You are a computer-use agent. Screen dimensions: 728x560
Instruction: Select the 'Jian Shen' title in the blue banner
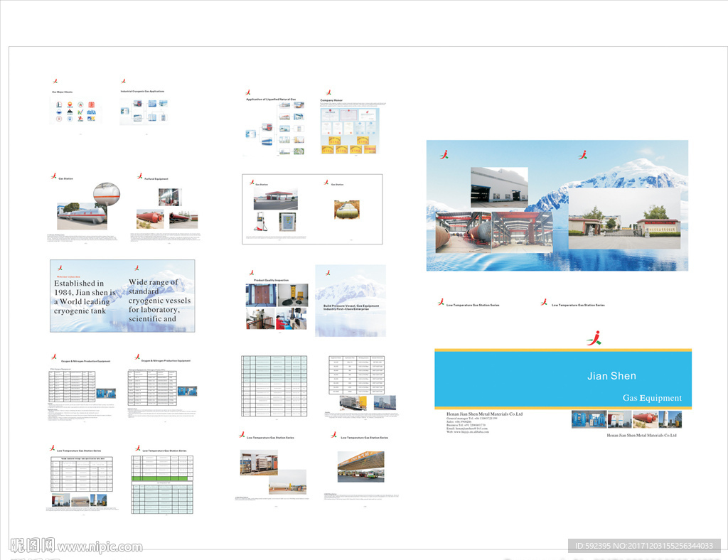(611, 376)
